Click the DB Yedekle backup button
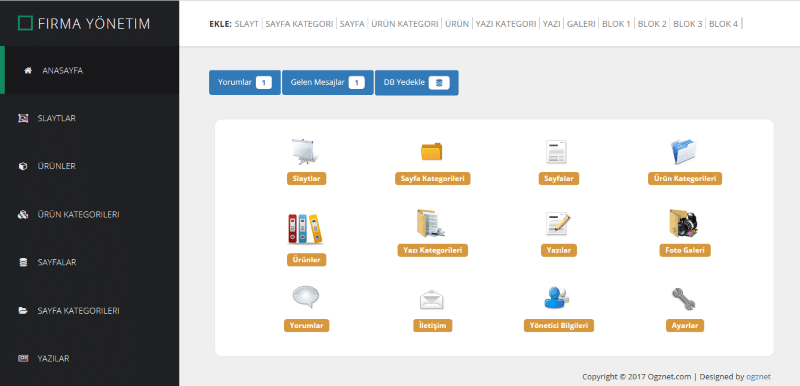 click(416, 83)
